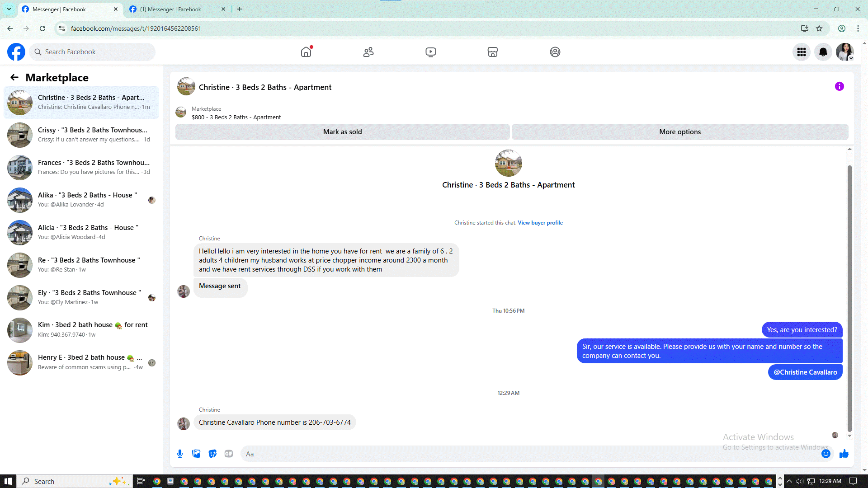Open the Alicia house conversation
This screenshot has height=488, width=868.
(x=81, y=233)
